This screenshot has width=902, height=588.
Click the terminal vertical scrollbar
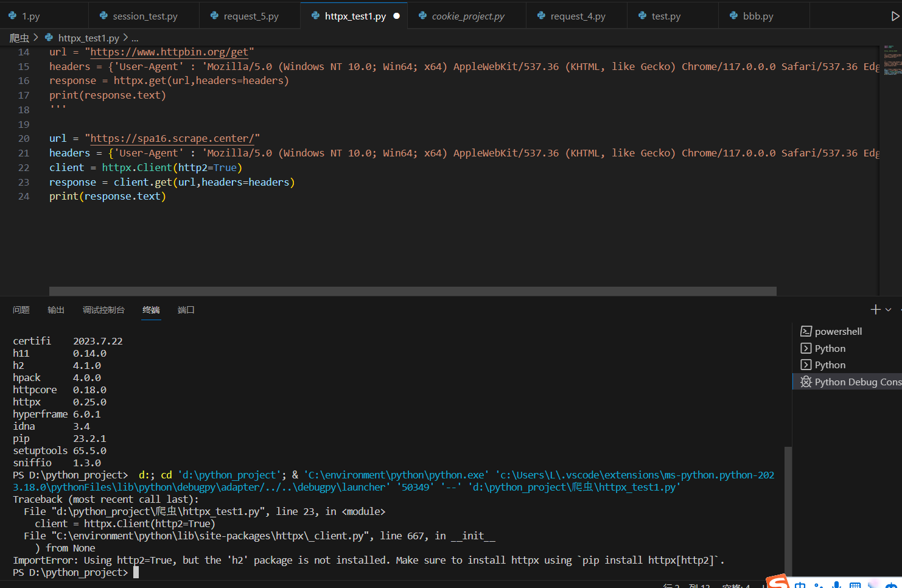click(788, 510)
